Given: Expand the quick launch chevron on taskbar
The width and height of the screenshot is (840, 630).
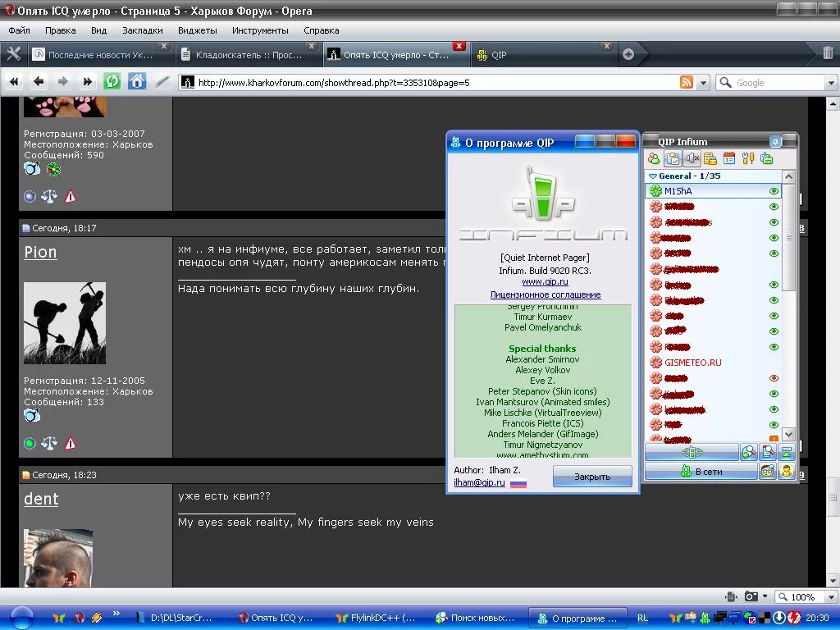Looking at the screenshot, I should click(x=116, y=614).
